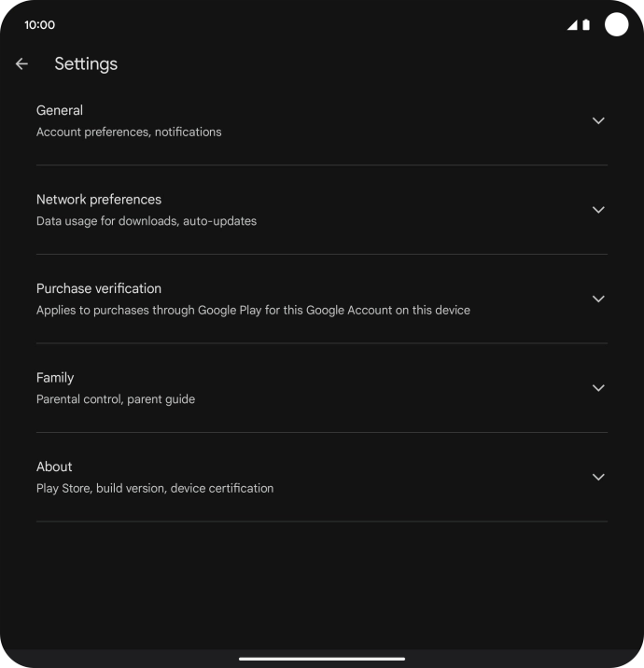Click the Settings page title

point(86,64)
